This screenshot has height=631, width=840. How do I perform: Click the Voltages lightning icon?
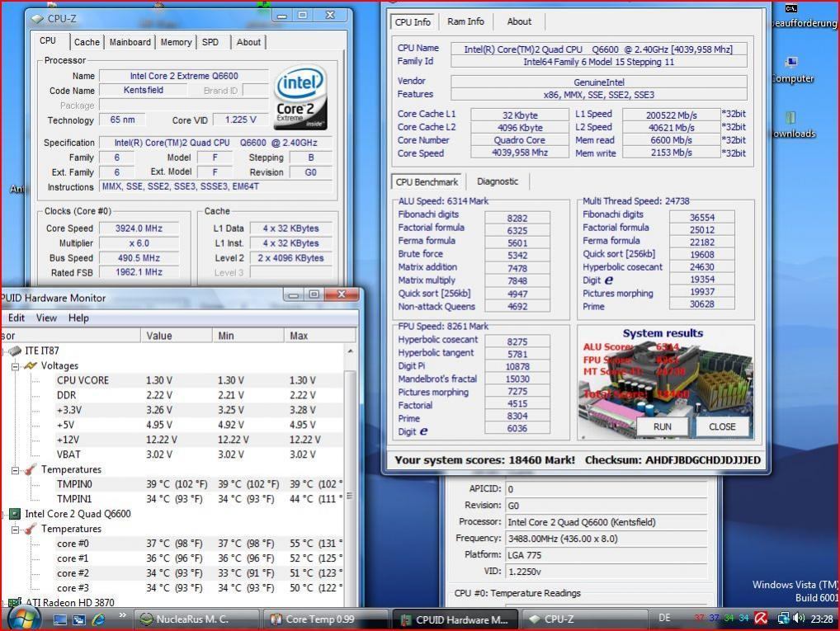point(31,365)
